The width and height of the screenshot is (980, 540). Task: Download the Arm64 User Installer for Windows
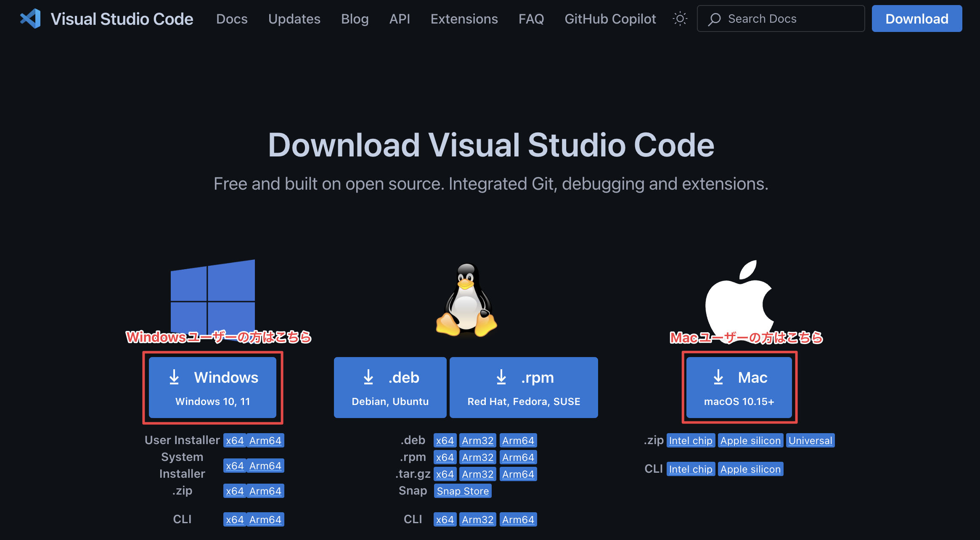[x=265, y=440]
